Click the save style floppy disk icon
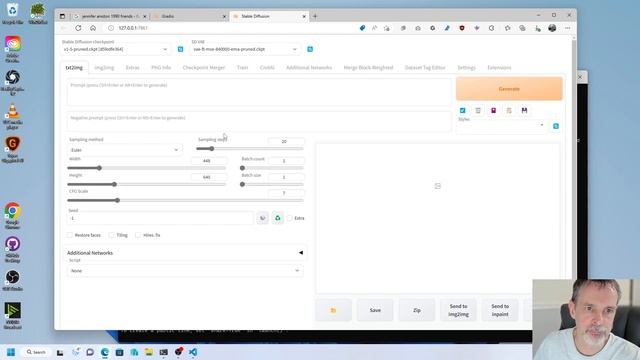The width and height of the screenshot is (640, 360). tap(524, 110)
